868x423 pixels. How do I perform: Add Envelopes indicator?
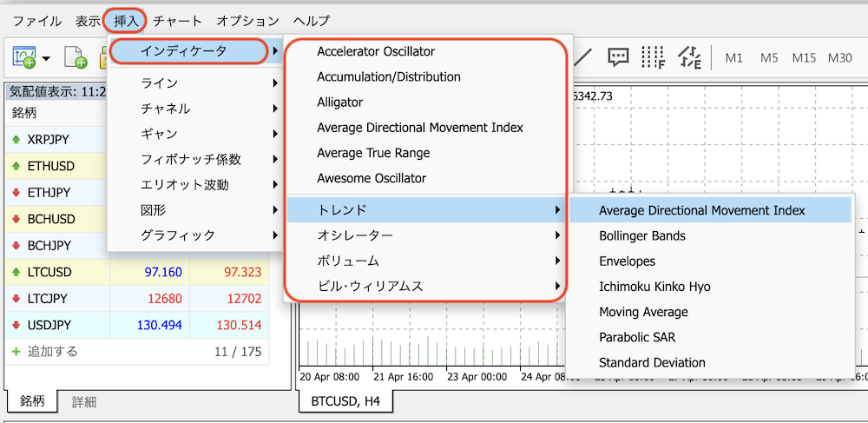click(628, 261)
